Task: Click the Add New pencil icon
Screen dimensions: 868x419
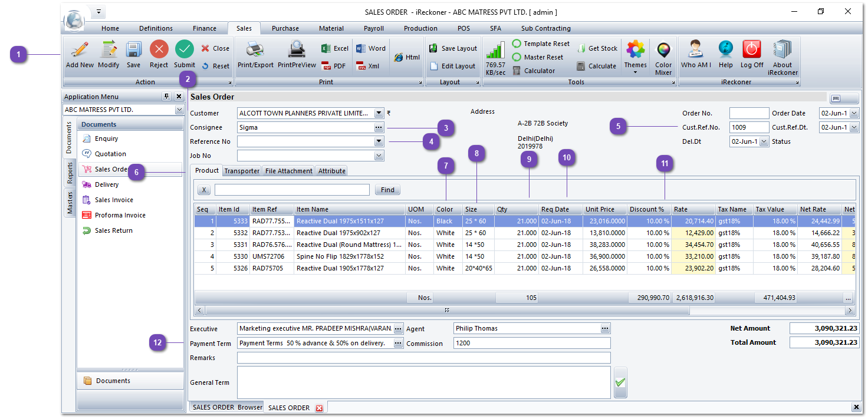Action: (79, 51)
